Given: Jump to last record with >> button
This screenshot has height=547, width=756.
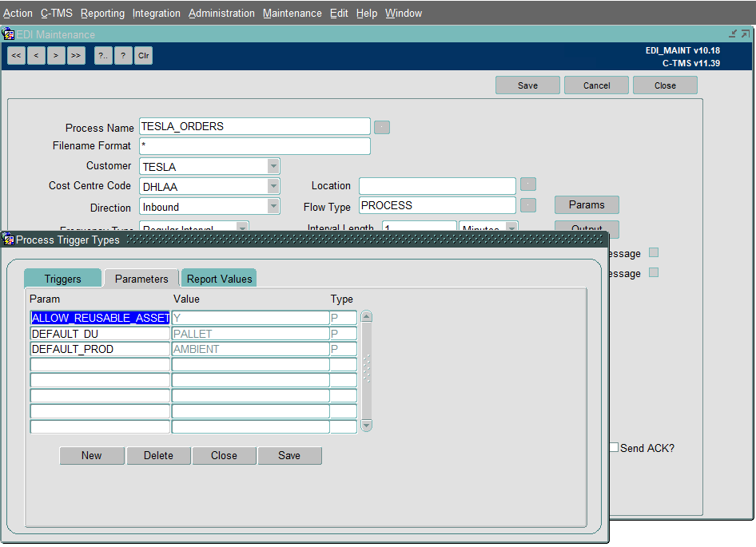Looking at the screenshot, I should coord(76,55).
